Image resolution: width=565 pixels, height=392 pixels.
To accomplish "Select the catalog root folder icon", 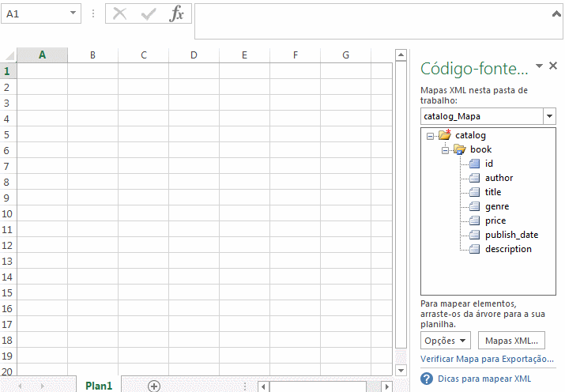I will click(444, 135).
